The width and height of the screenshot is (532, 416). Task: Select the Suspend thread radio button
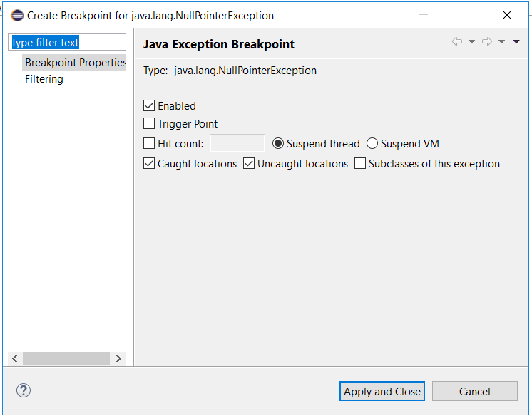pyautogui.click(x=278, y=144)
